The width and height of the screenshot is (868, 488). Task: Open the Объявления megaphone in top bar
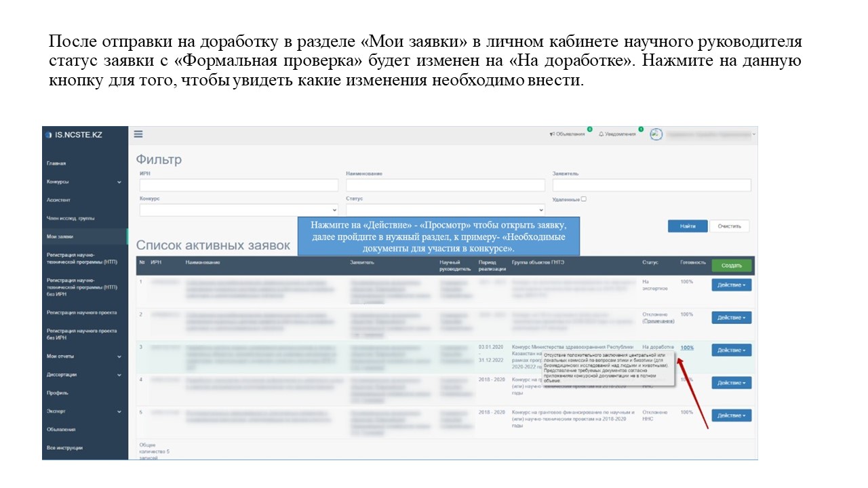[568, 134]
